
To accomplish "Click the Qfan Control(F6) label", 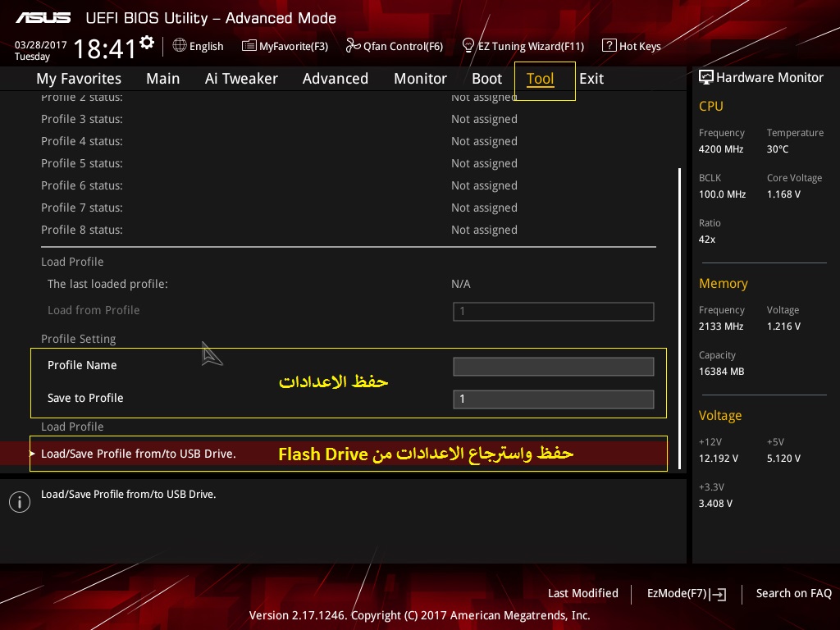I will (x=403, y=46).
